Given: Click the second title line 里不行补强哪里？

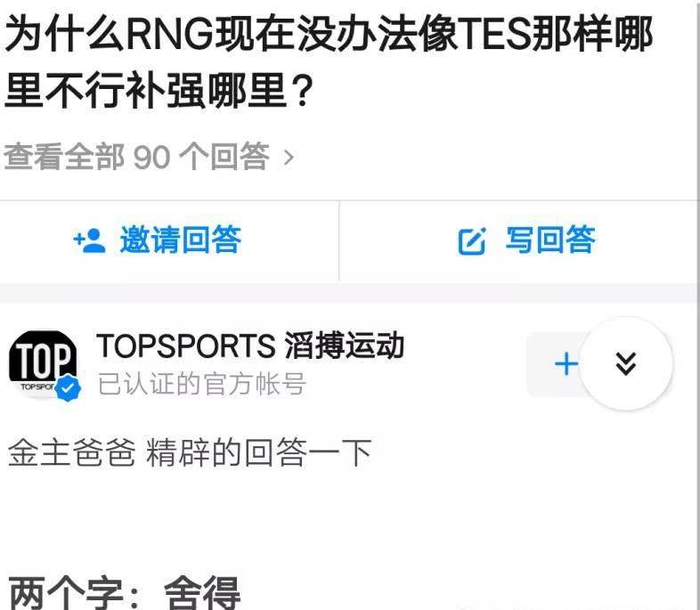Looking at the screenshot, I should [158, 92].
